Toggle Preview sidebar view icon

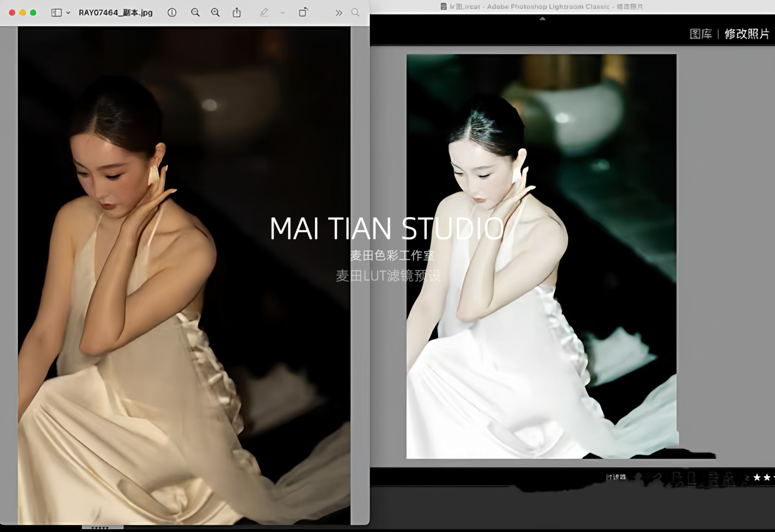[x=56, y=13]
